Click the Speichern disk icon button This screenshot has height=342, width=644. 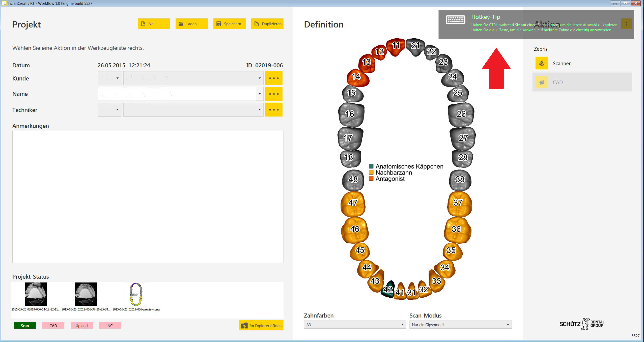point(219,24)
